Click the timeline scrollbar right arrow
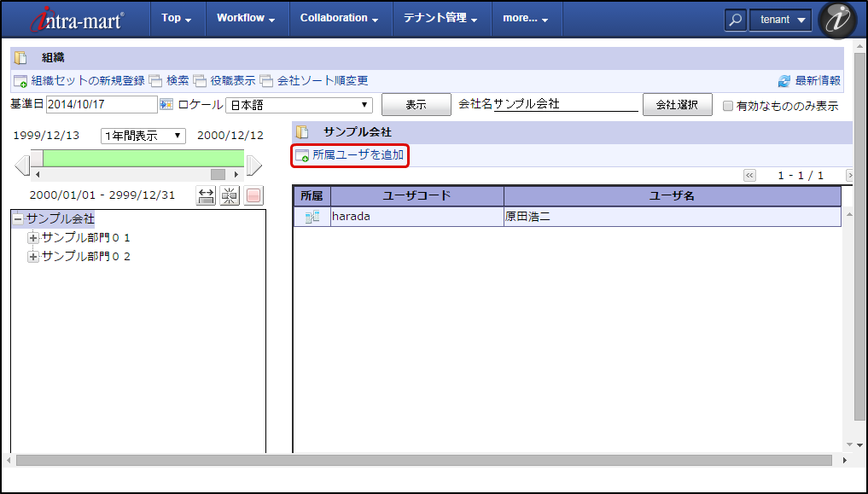This screenshot has height=494, width=868. click(236, 174)
